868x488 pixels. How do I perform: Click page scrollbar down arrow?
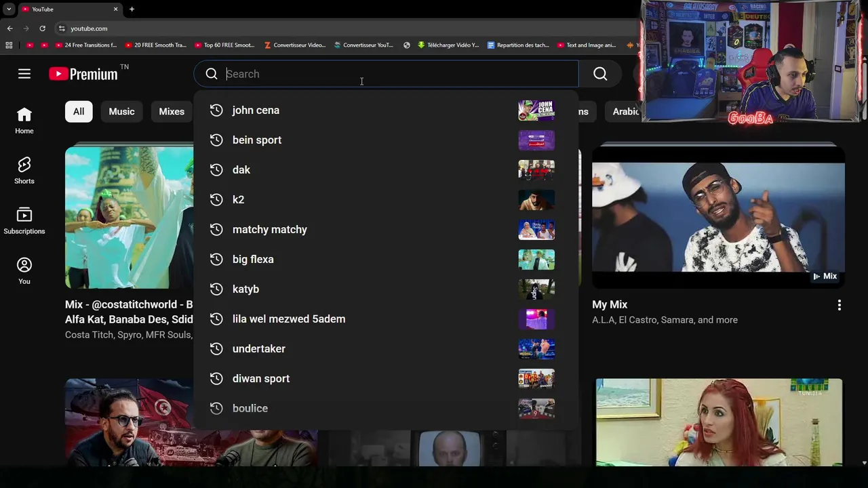pos(863,463)
